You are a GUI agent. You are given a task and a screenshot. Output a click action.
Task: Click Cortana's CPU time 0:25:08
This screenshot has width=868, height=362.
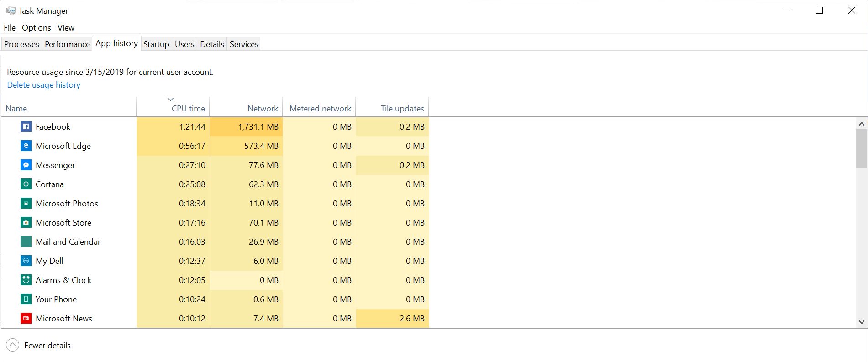(192, 184)
